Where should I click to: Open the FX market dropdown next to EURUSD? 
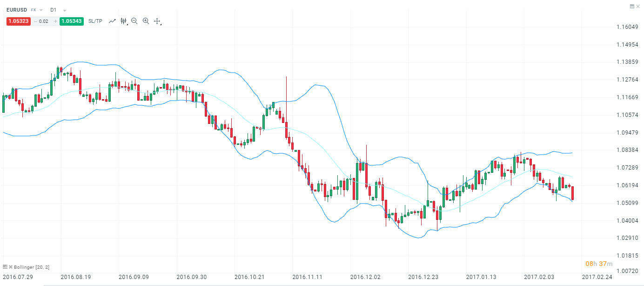pos(40,9)
